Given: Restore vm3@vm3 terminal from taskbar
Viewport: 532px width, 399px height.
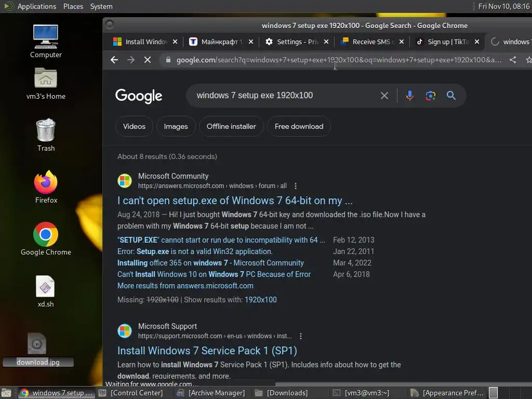Looking at the screenshot, I should [368, 393].
